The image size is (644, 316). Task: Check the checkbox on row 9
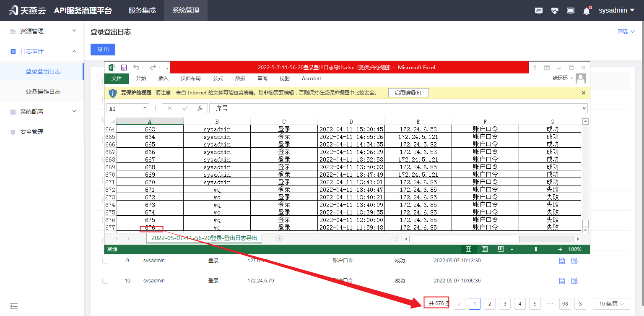pos(105,261)
